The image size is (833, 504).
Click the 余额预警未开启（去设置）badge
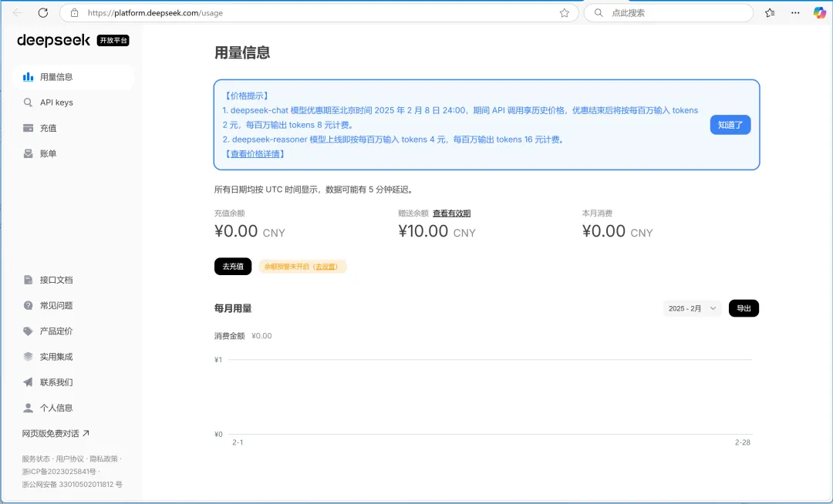point(302,267)
